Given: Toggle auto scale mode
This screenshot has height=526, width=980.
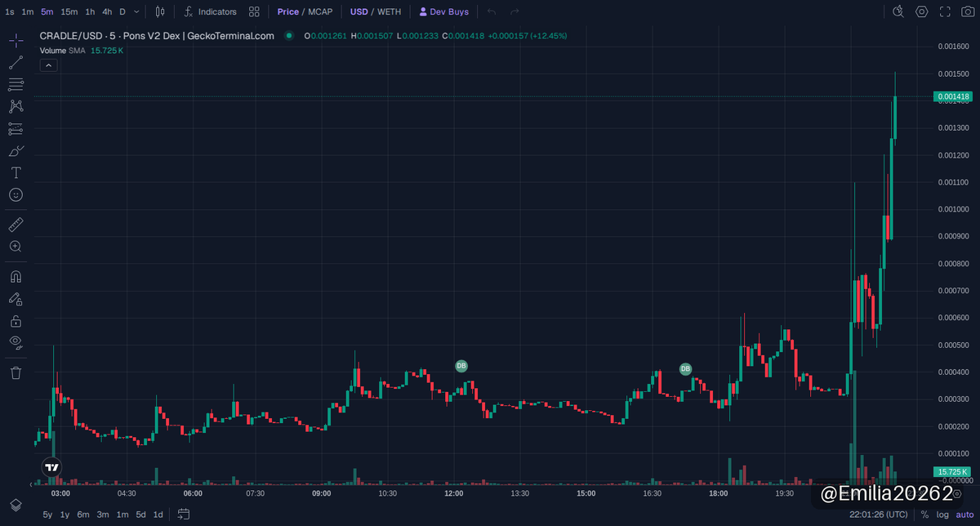Looking at the screenshot, I should [964, 515].
